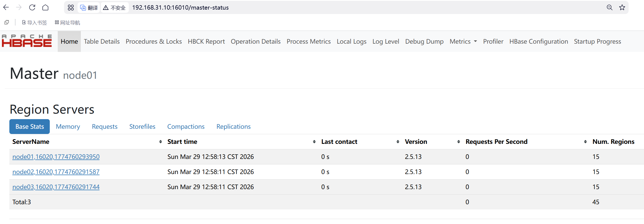644x224 pixels.
Task: Bookmark this page with star icon
Action: point(622,7)
